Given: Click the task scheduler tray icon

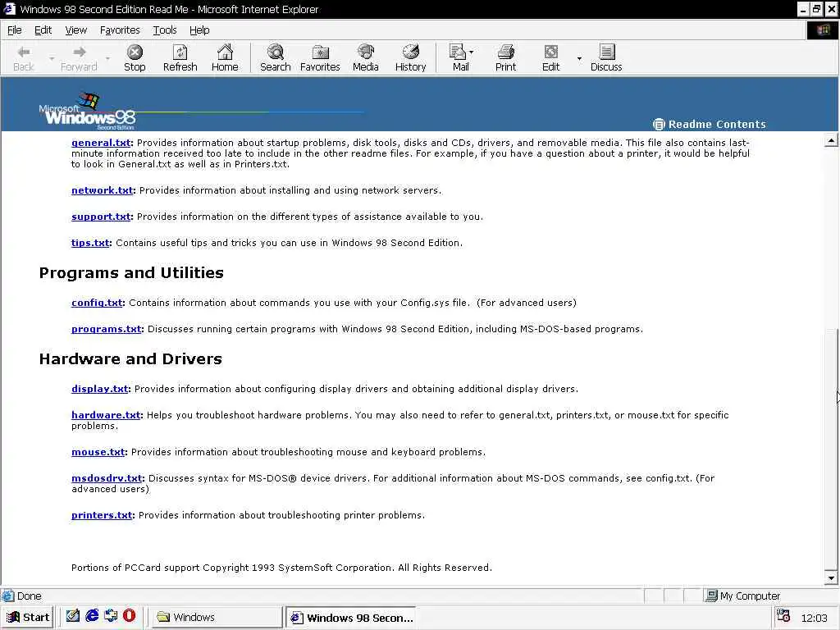Looking at the screenshot, I should 783,616.
